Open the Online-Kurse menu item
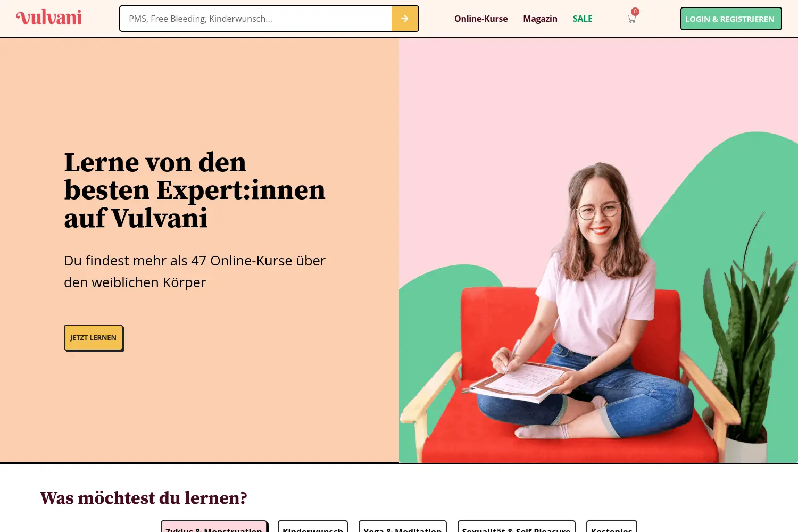This screenshot has height=532, width=798. click(481, 19)
